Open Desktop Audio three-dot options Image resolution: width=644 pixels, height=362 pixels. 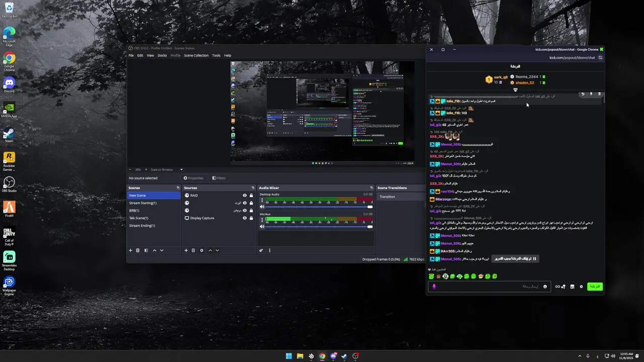[x=262, y=201]
